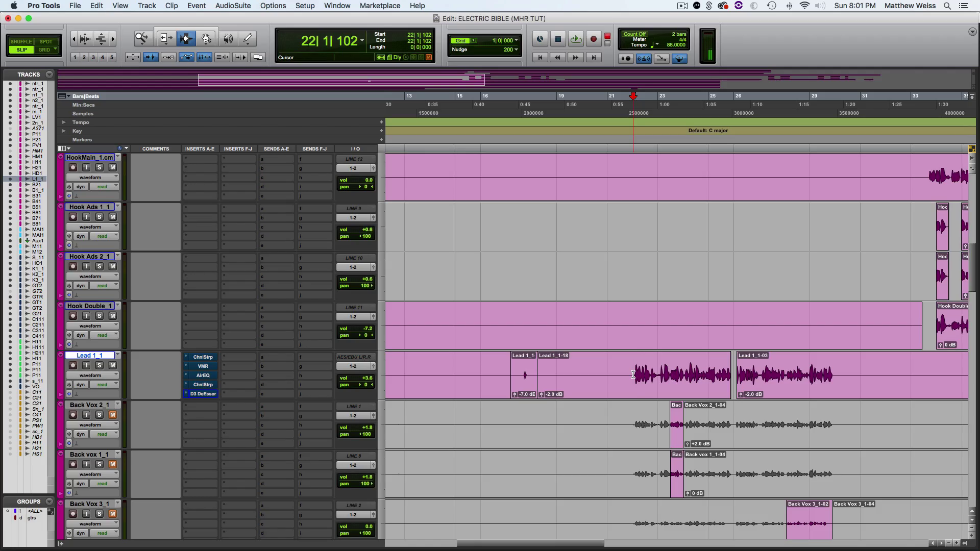Toggle Automation Follows Edit button
Screen dimensions: 980x551
pos(186,57)
